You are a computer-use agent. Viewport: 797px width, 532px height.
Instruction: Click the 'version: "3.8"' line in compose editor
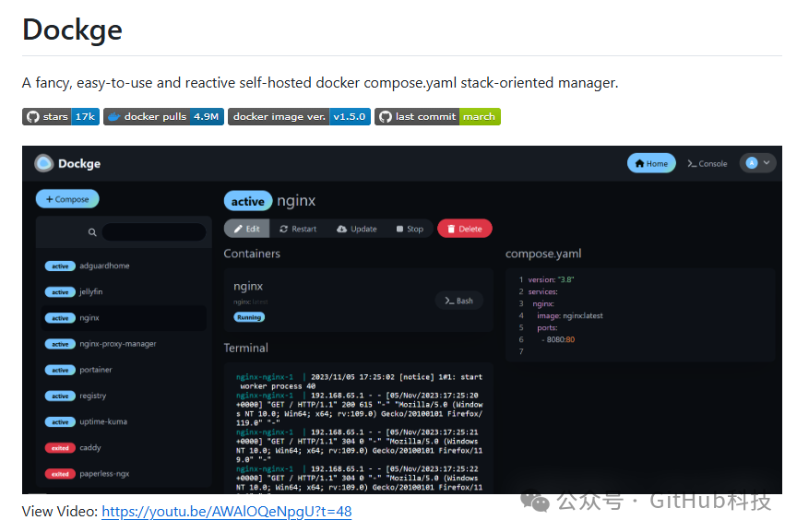tap(551, 279)
